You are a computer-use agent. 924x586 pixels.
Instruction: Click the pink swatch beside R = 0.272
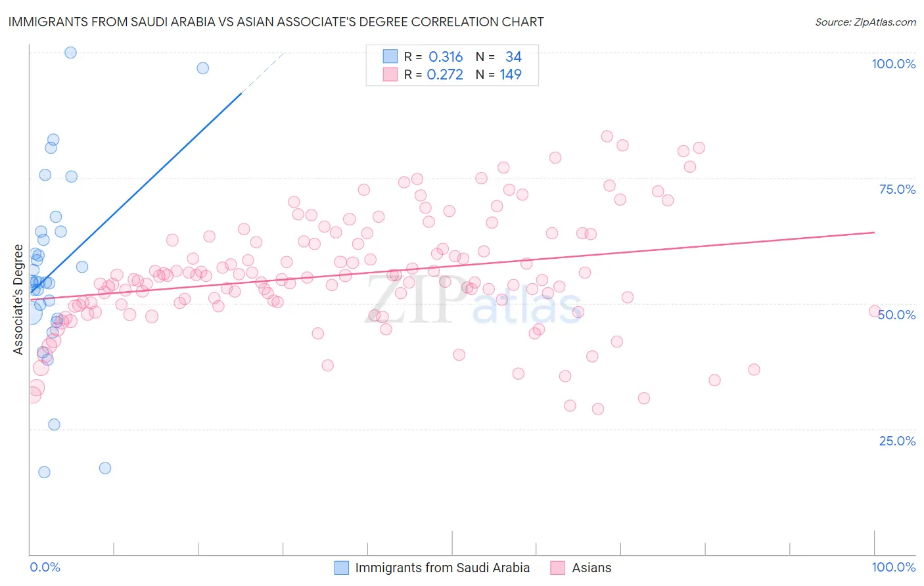(390, 74)
